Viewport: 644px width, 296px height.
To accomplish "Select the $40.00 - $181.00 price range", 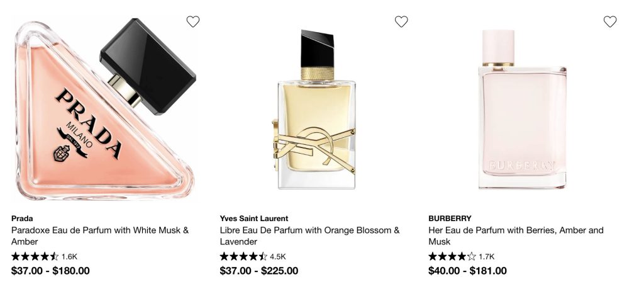I will (x=467, y=271).
